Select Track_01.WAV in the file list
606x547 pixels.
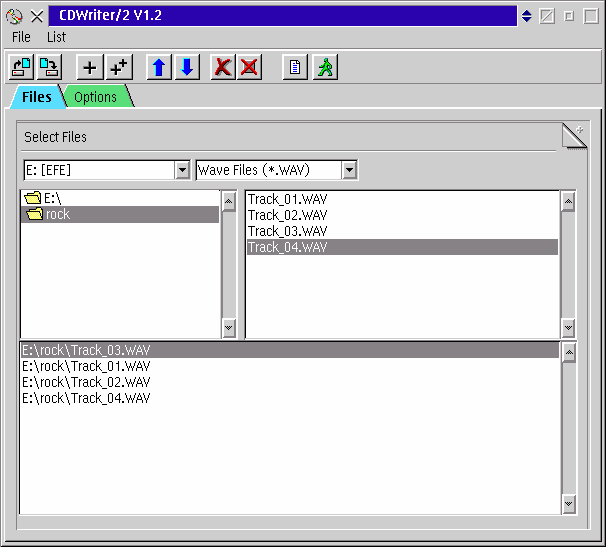tap(402, 199)
